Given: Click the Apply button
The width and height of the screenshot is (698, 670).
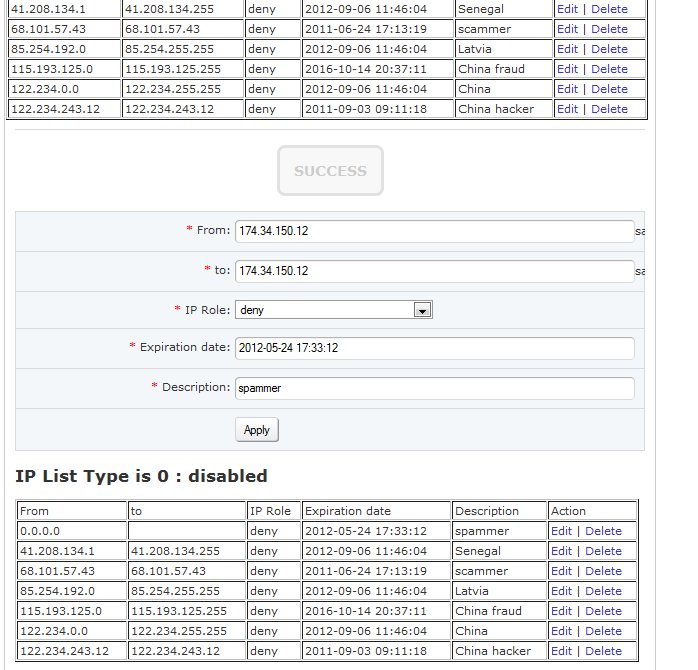Looking at the screenshot, I should [x=257, y=430].
